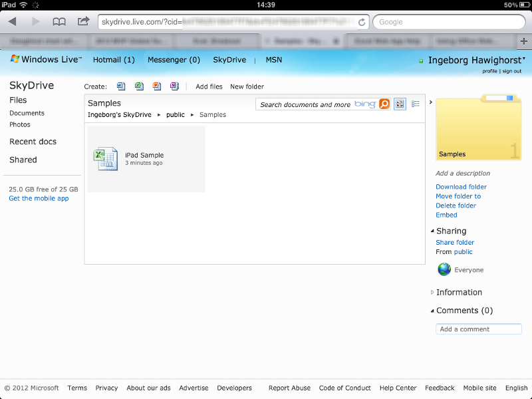532x399 pixels.
Task: Click the public link after From
Action: [463, 252]
